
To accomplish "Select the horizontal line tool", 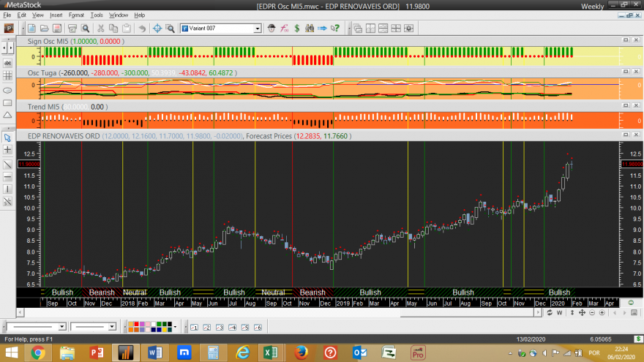I will (7, 177).
